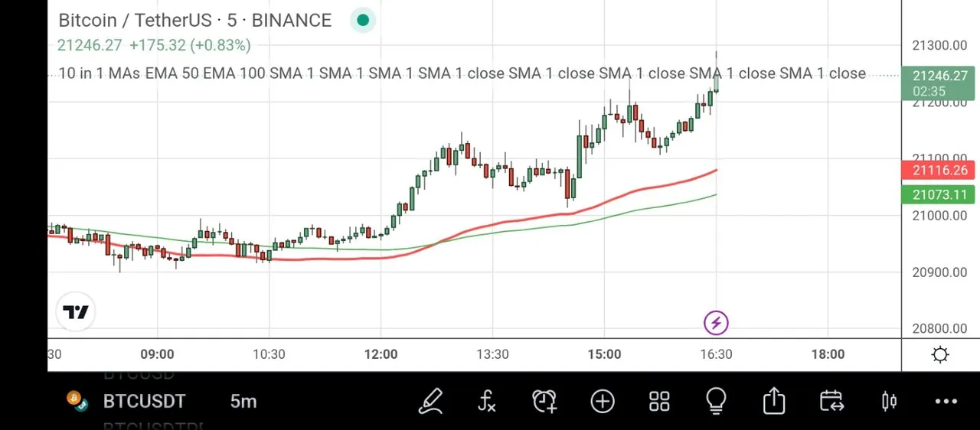
Task: Click the 21000.00 price axis label
Action: (940, 216)
